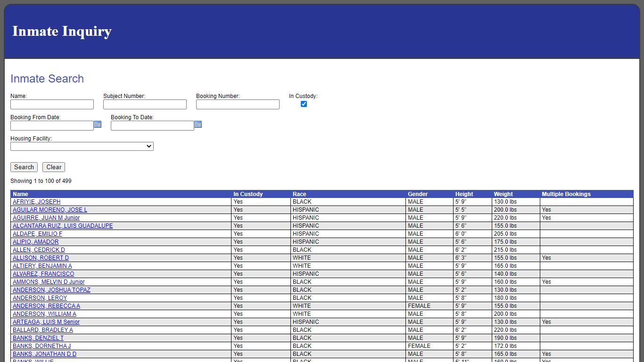Open inmate ALTIERY, BENJAMIN A record
Image resolution: width=644 pixels, height=362 pixels.
(42, 266)
